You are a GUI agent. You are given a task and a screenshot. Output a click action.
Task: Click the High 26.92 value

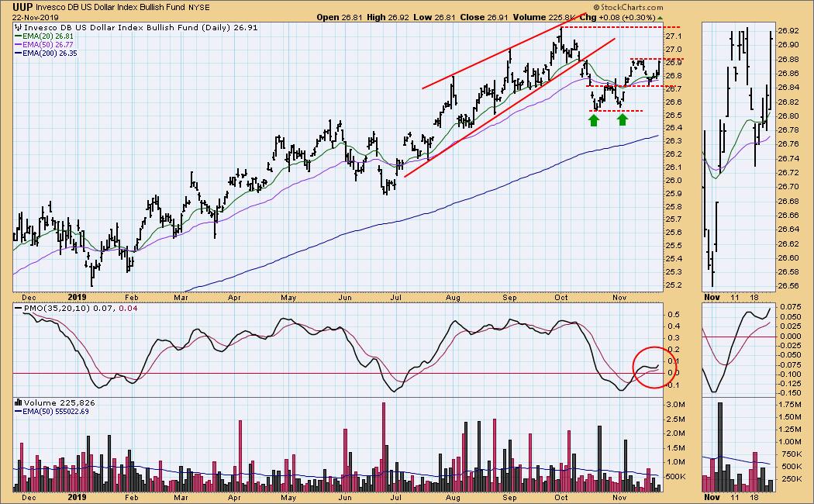pyautogui.click(x=388, y=17)
